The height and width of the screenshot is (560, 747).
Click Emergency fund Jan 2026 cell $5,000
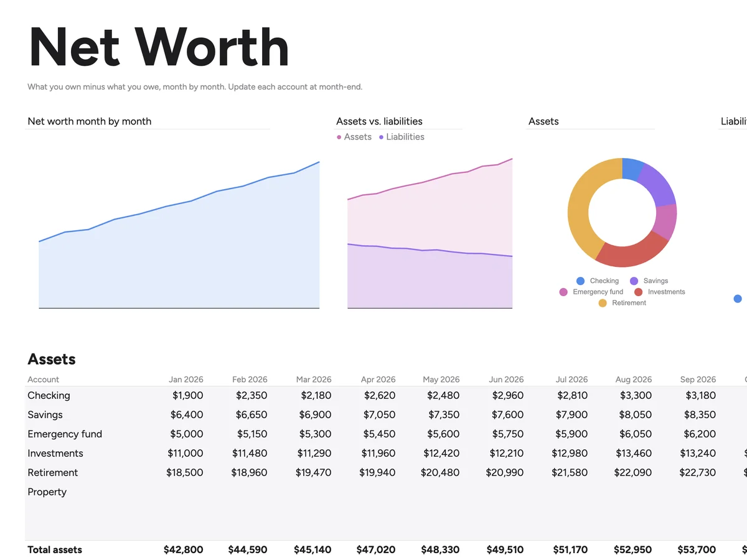(x=187, y=434)
